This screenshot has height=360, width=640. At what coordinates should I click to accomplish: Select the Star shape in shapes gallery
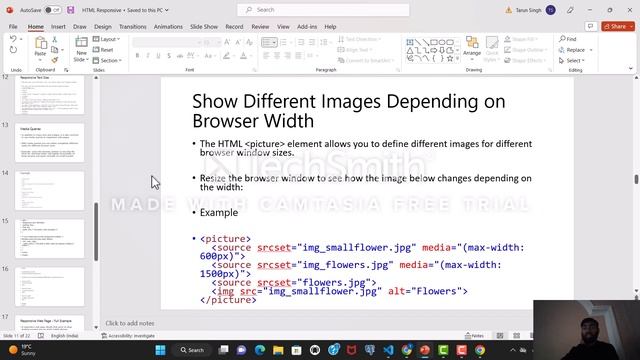coord(449,59)
